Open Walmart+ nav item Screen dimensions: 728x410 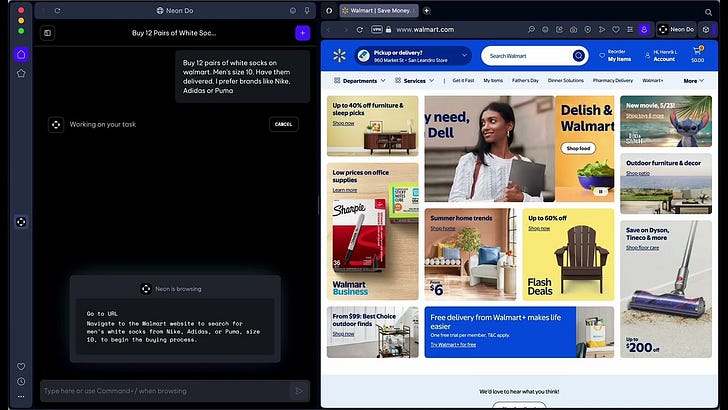[652, 81]
